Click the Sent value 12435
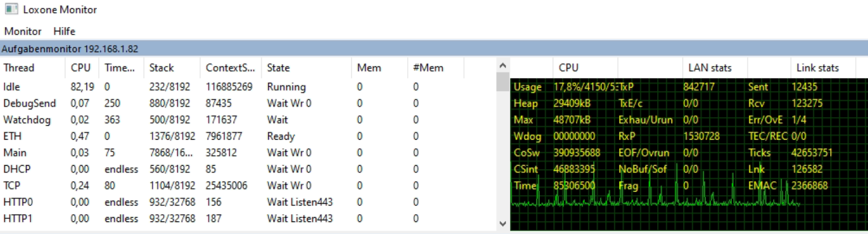Viewport: 868px width, 234px height. pos(804,87)
